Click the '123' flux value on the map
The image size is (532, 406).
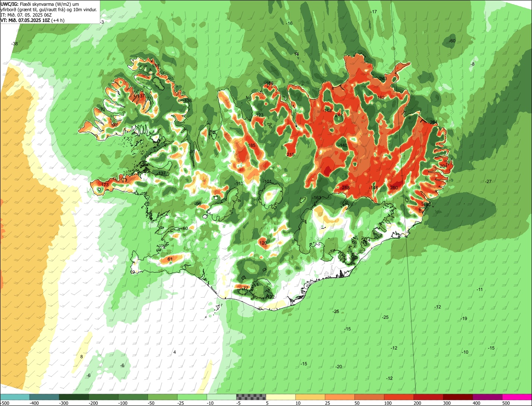(260, 115)
